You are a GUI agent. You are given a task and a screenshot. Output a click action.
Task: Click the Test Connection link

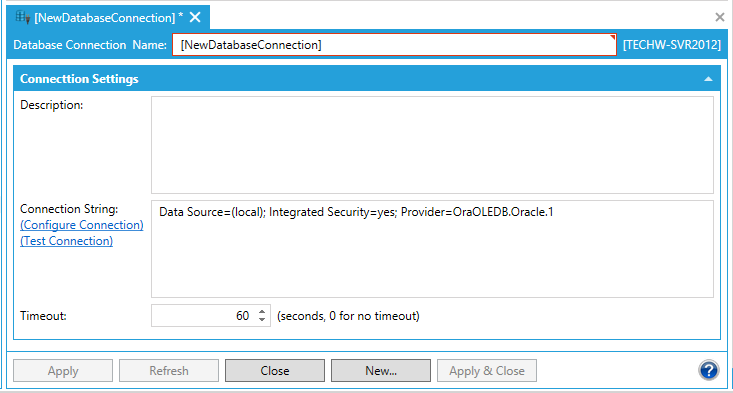pos(66,241)
